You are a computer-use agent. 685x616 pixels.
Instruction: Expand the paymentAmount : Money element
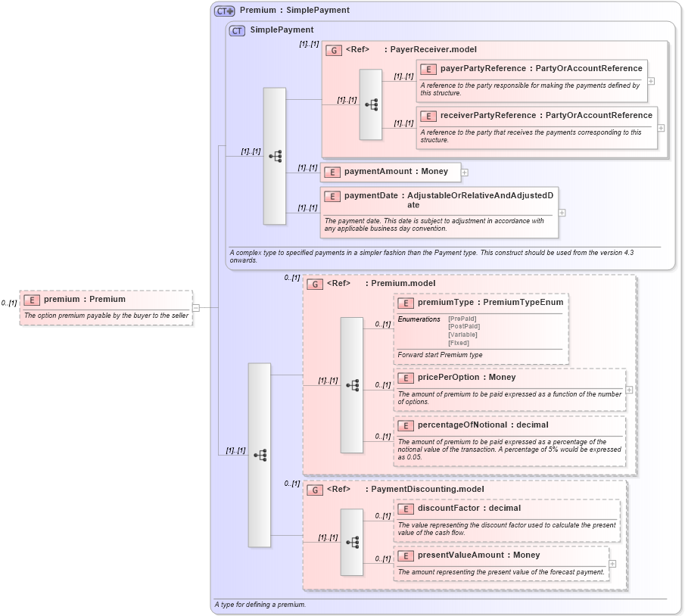tap(464, 172)
